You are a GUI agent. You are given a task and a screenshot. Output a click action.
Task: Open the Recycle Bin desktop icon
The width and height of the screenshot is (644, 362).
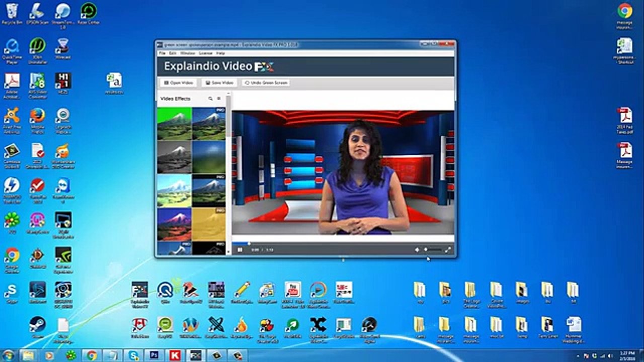pos(12,14)
